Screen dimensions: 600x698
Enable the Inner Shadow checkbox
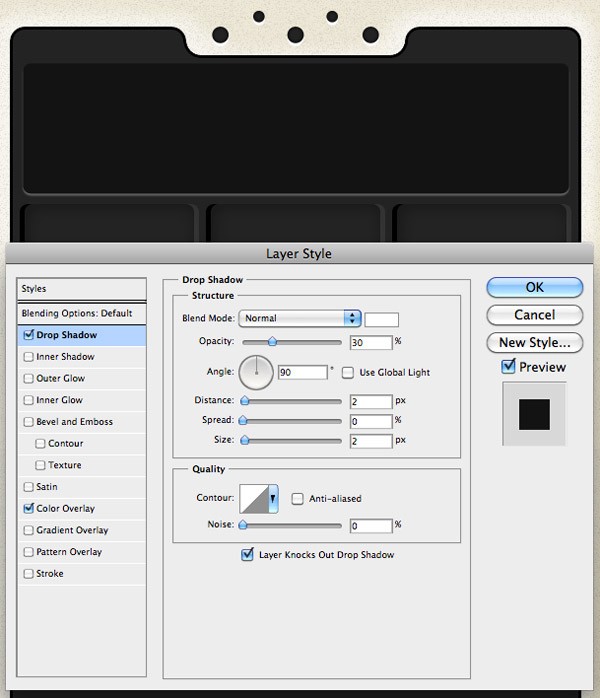click(28, 357)
